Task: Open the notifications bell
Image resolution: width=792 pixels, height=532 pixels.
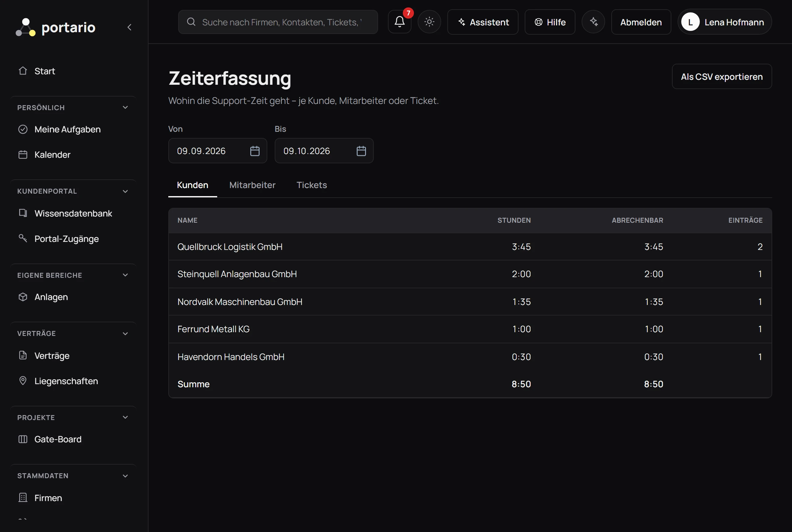Action: tap(399, 22)
